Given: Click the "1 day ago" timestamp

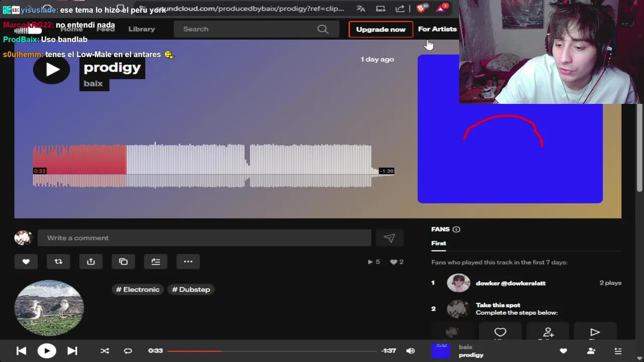Looking at the screenshot, I should tap(377, 59).
